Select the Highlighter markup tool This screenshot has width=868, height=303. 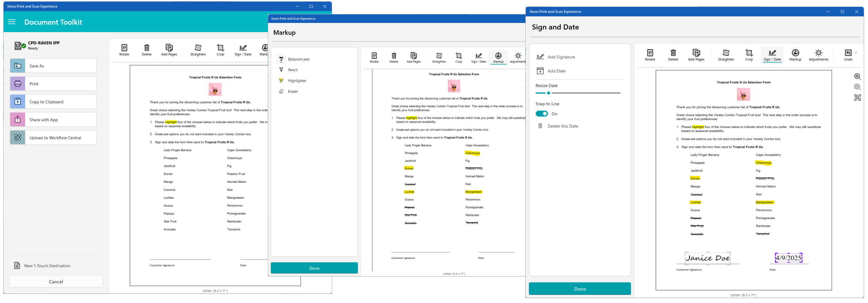pos(297,81)
